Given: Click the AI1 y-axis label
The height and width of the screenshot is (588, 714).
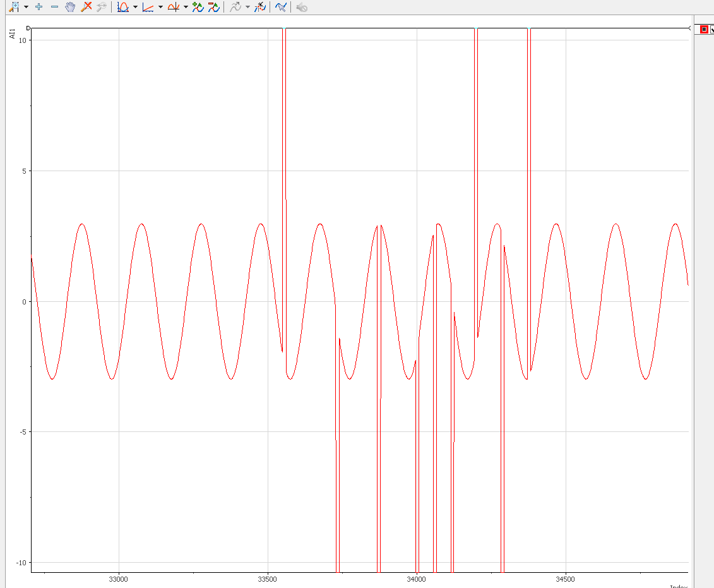Looking at the screenshot, I should pos(12,33).
